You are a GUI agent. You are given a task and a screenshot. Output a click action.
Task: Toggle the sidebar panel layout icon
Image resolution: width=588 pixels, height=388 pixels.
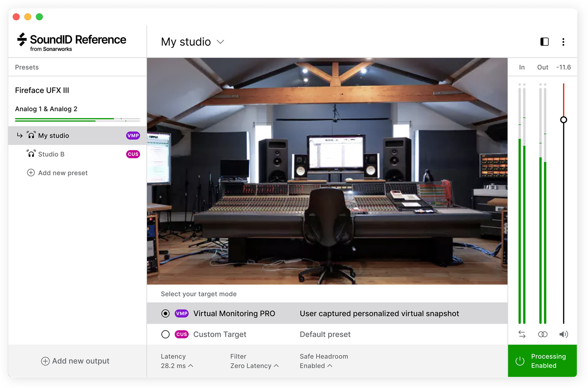pyautogui.click(x=544, y=42)
